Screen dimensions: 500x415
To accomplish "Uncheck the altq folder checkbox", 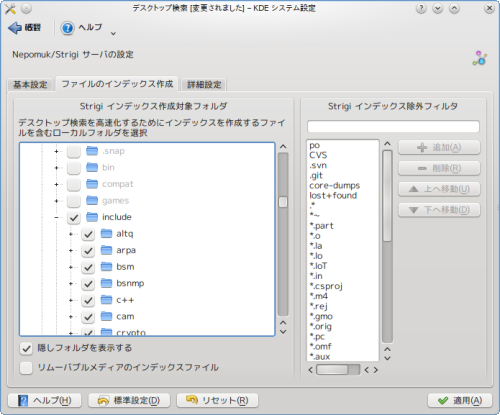I will click(88, 234).
